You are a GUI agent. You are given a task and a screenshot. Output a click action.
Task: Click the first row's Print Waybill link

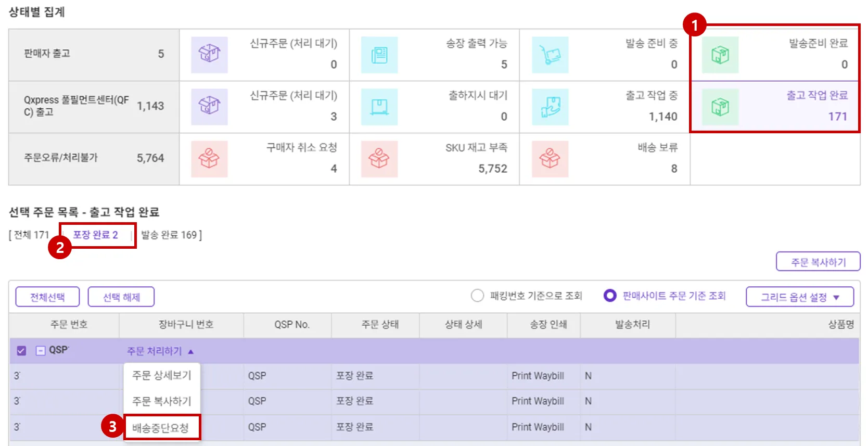pos(538,376)
